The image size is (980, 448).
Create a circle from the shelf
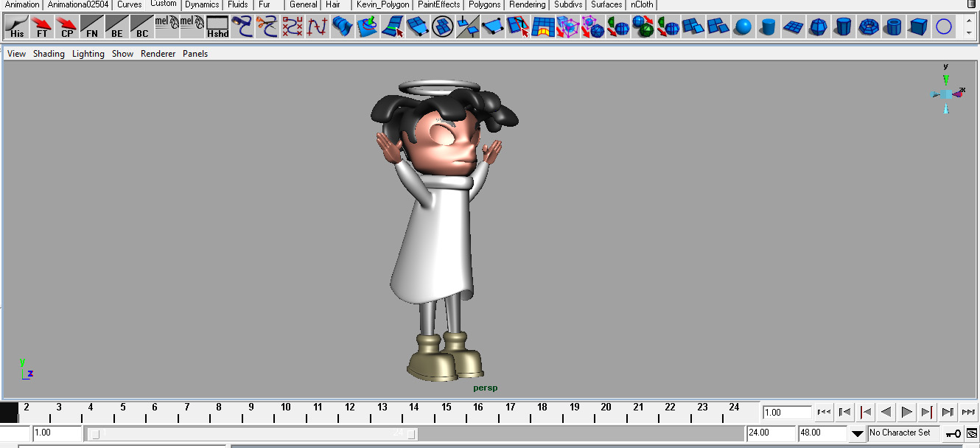pos(943,27)
